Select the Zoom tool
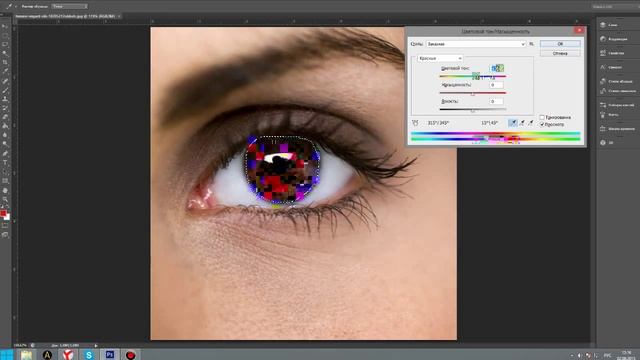The width and height of the screenshot is (640, 360). coord(5,199)
